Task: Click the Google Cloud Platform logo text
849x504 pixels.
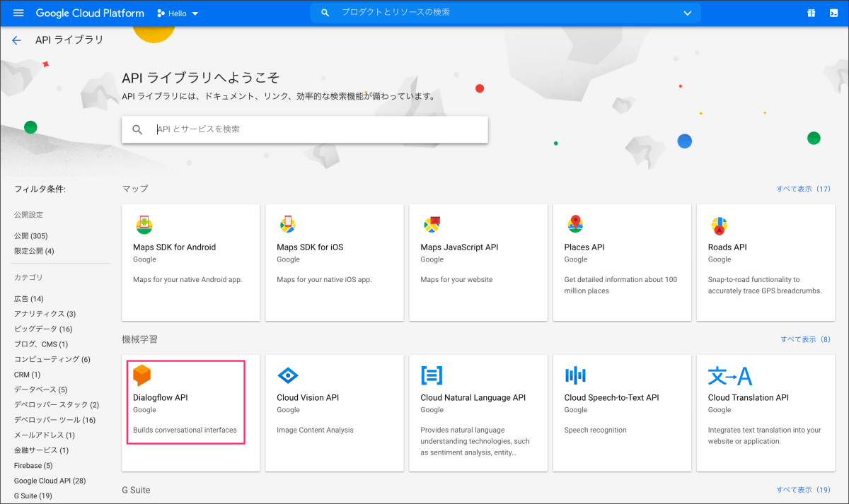Action: [x=90, y=13]
